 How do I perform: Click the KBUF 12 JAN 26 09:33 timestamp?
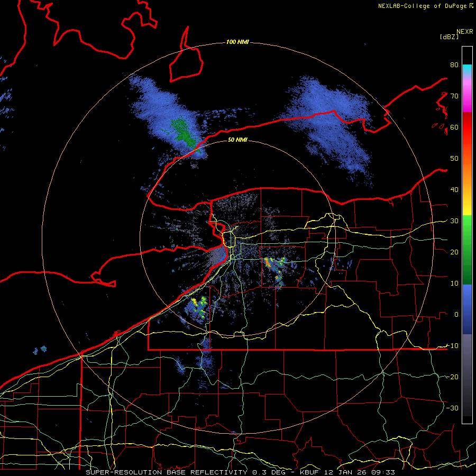click(x=347, y=472)
